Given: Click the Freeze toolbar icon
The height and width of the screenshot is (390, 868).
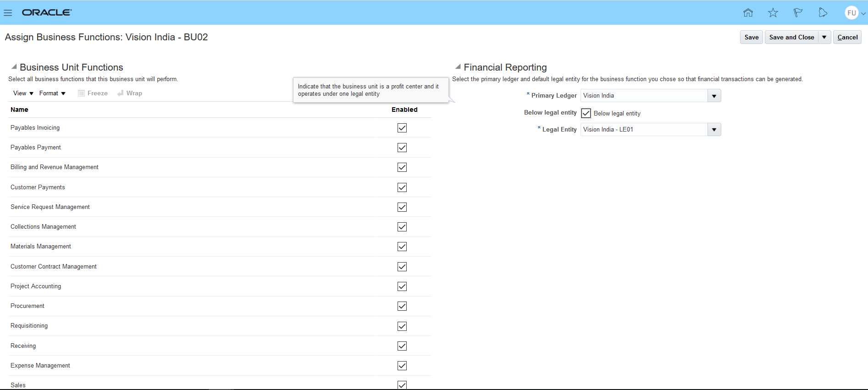Looking at the screenshot, I should pyautogui.click(x=81, y=93).
